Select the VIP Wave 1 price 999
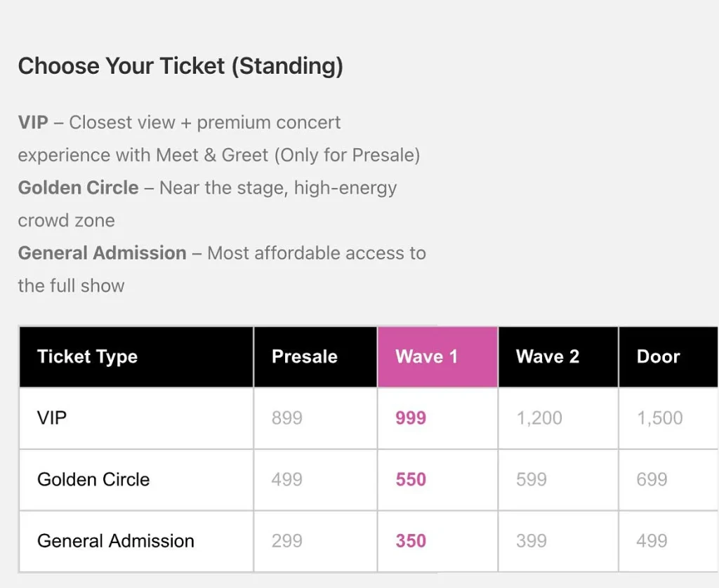Image resolution: width=719 pixels, height=588 pixels. click(x=411, y=418)
